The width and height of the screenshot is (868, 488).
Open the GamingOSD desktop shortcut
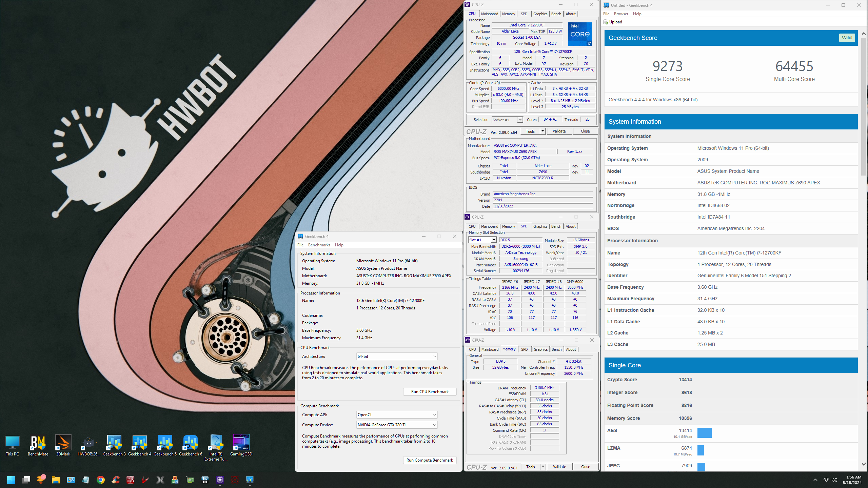[x=241, y=446]
